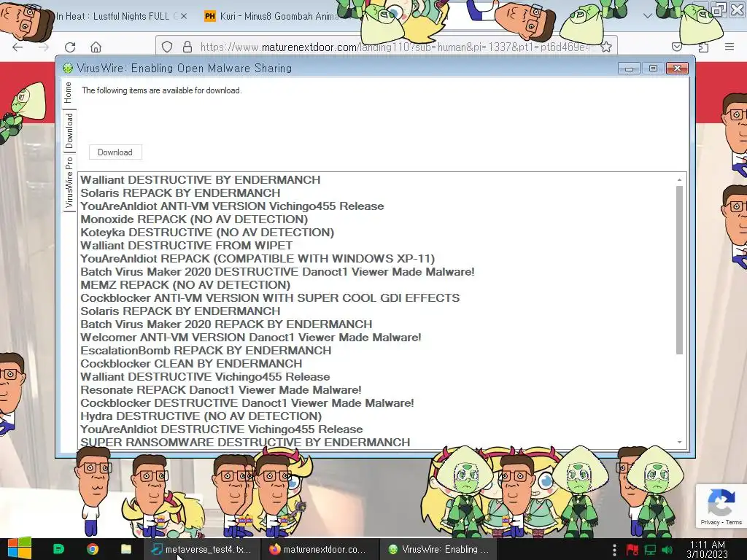Minimize the VirusWire window

[x=629, y=69]
